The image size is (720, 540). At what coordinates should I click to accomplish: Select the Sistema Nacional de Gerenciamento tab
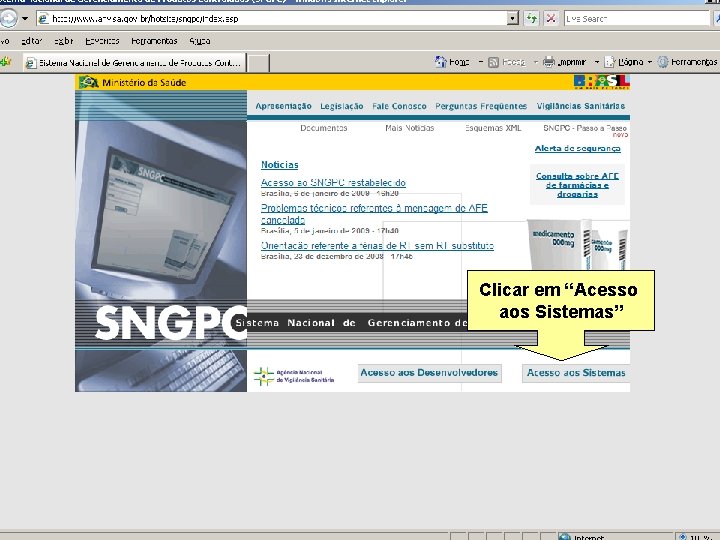coord(135,63)
